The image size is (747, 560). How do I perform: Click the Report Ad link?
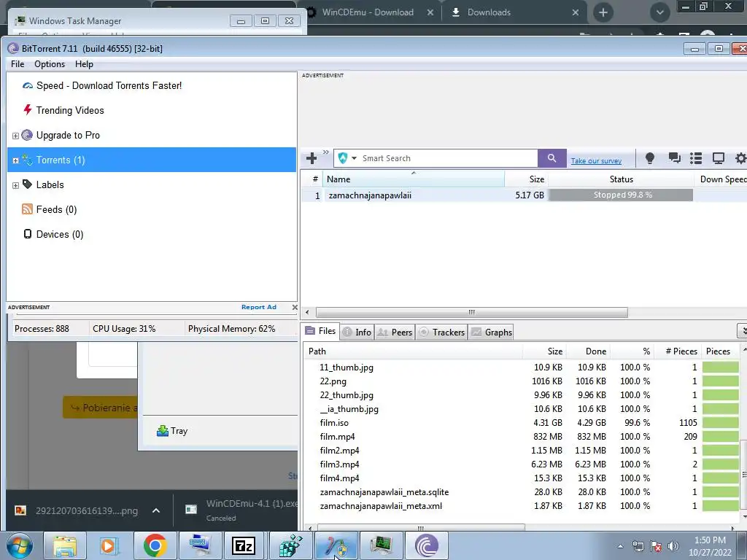[259, 307]
